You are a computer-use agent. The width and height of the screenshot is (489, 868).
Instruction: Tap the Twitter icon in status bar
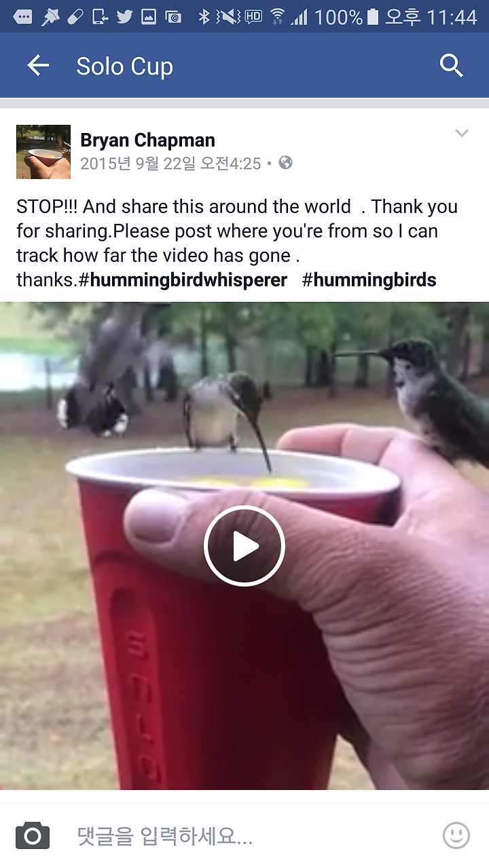click(x=124, y=16)
